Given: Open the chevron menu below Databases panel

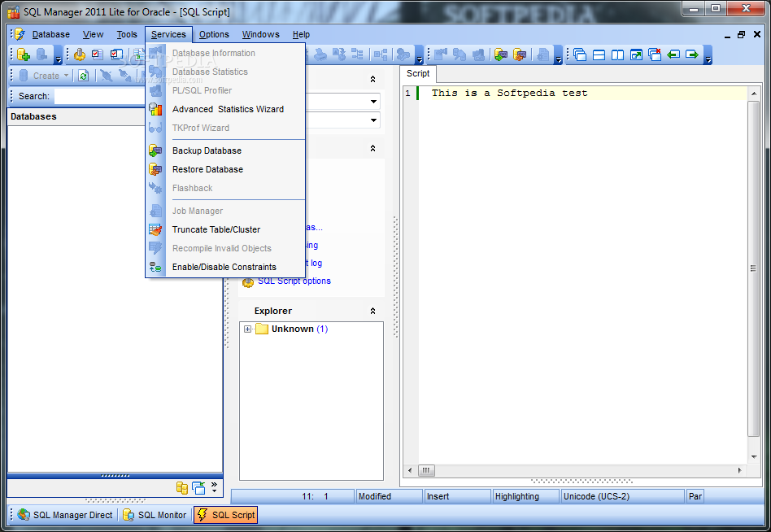Looking at the screenshot, I should tap(214, 487).
